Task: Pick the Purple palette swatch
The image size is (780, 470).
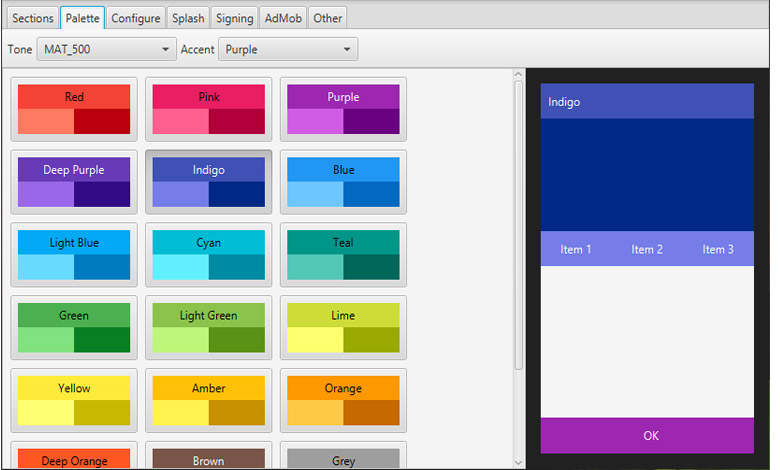Action: 343,109
